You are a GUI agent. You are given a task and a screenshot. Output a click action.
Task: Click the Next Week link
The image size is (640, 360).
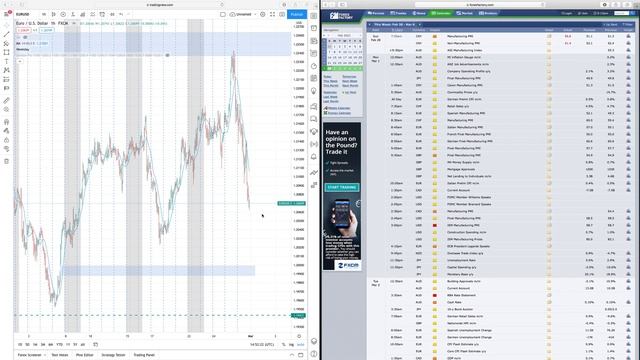350,81
